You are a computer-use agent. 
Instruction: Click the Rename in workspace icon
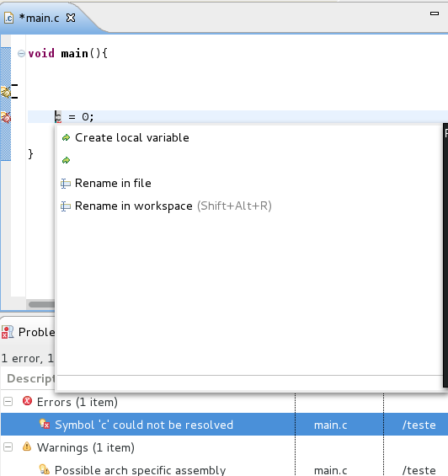click(66, 206)
